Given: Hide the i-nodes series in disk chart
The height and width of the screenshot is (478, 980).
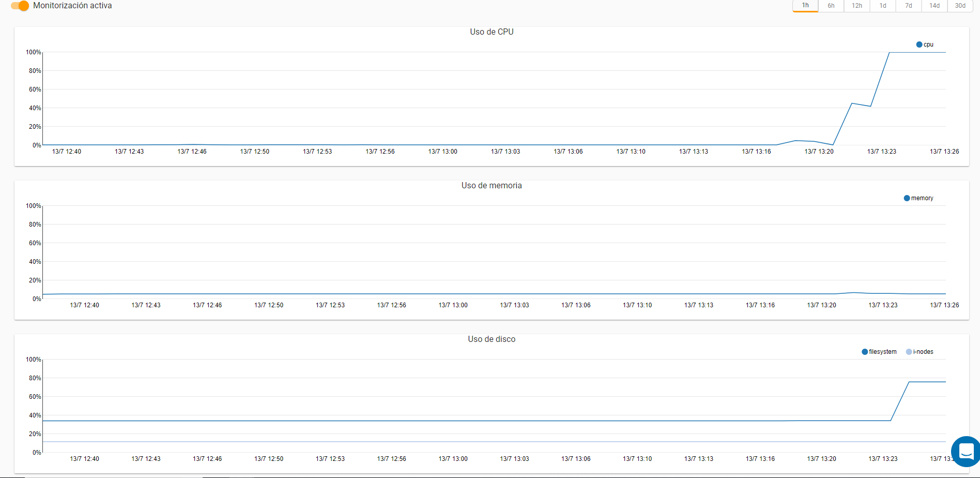Looking at the screenshot, I should tap(920, 352).
